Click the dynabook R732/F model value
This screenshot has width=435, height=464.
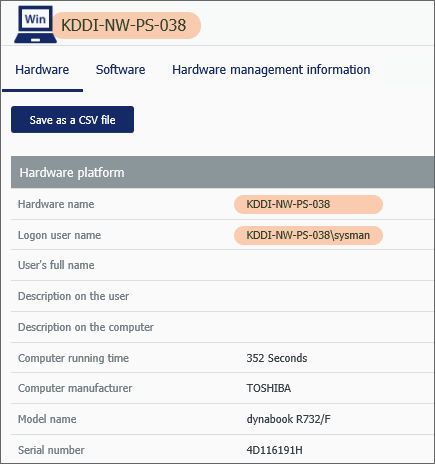point(289,419)
